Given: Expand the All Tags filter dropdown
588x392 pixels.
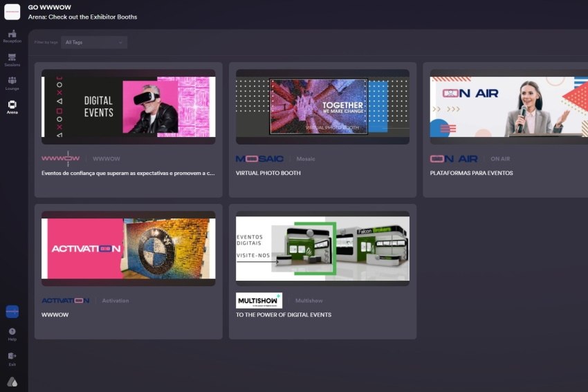Looking at the screenshot, I should click(x=94, y=42).
